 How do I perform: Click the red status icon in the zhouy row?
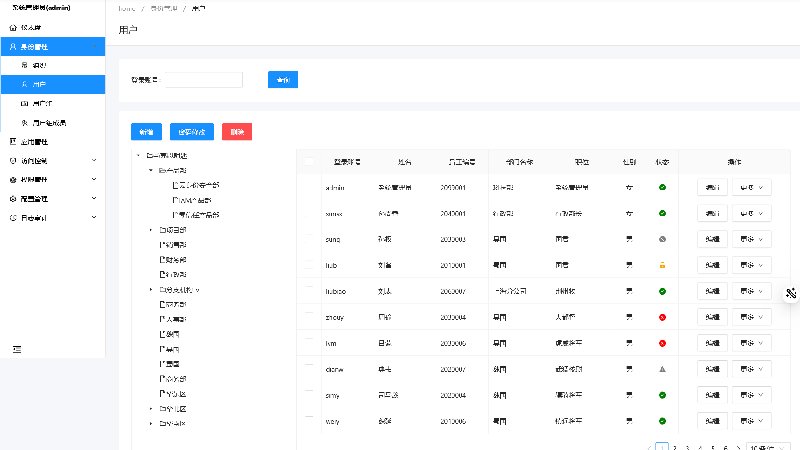point(662,317)
